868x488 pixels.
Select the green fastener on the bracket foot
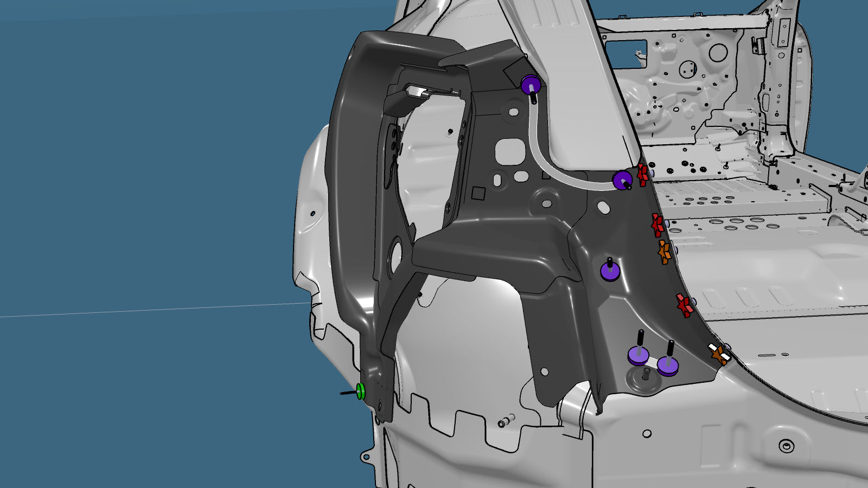360,391
